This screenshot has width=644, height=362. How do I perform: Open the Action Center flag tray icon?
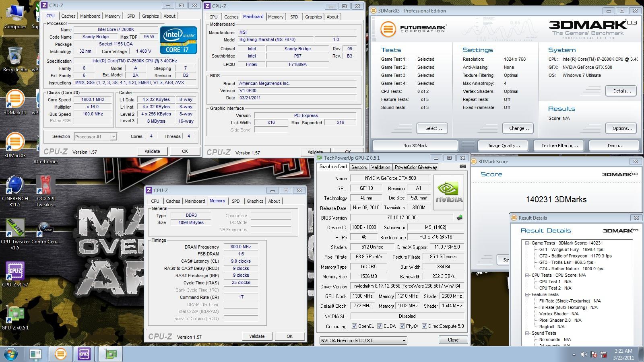tap(594, 354)
